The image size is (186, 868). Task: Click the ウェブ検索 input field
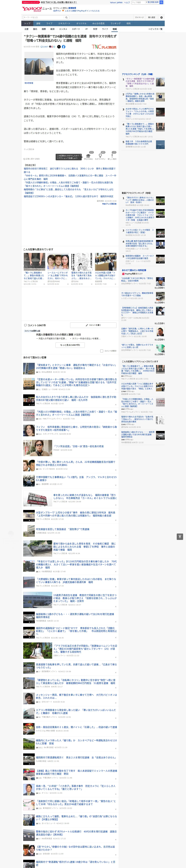(x=138, y=2)
